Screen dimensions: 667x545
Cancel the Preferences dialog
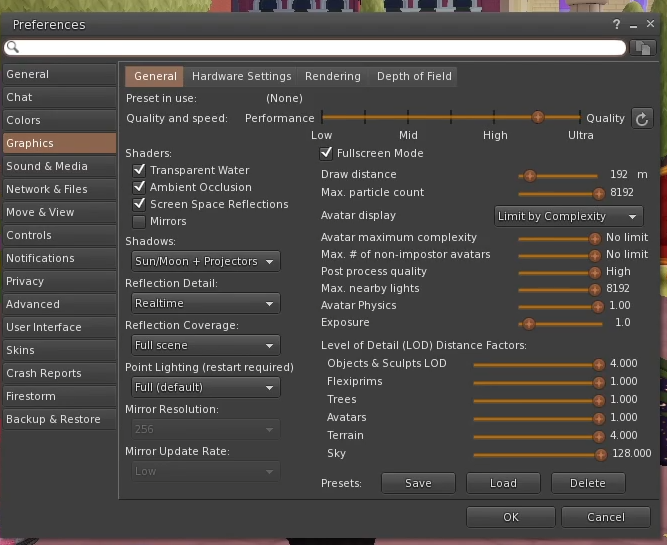tap(606, 517)
